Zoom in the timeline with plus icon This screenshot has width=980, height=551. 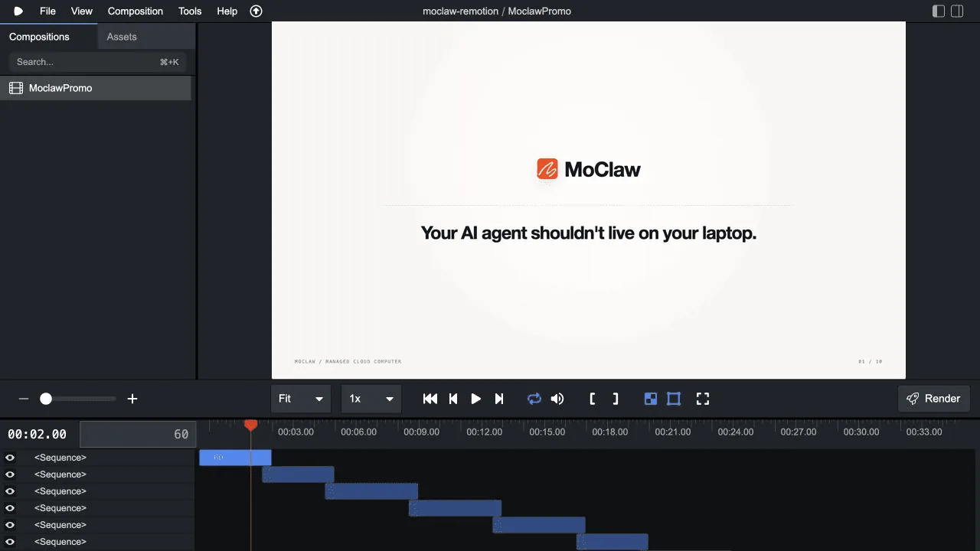click(x=132, y=399)
